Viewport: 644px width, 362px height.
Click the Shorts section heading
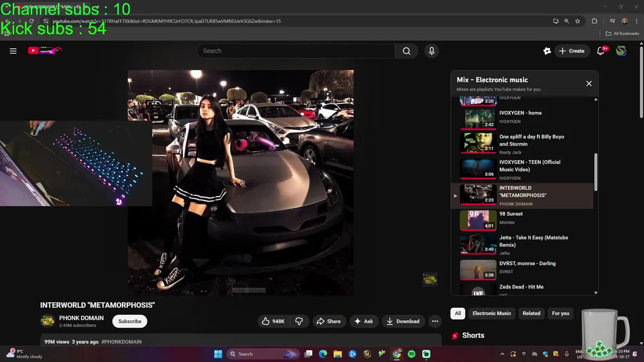point(473,335)
